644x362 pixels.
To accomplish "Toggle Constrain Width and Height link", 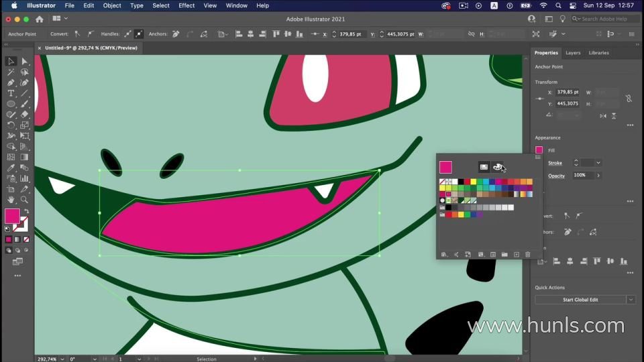I will click(471, 34).
